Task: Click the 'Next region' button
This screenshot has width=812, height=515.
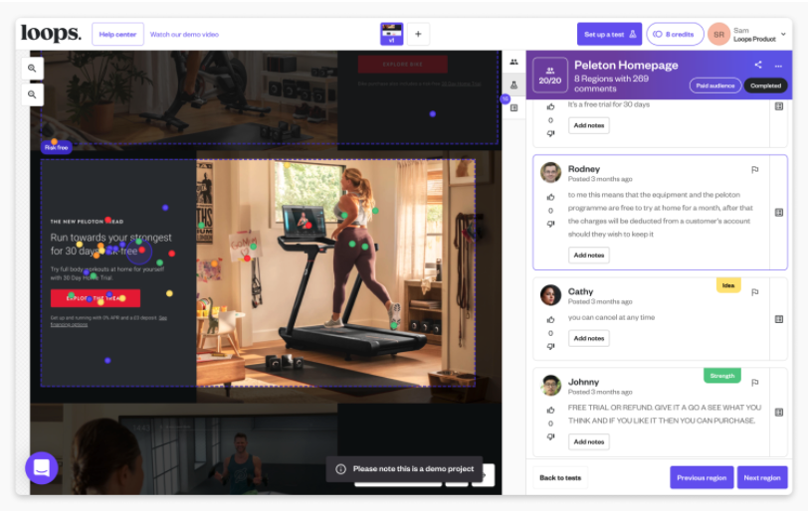Action: click(x=762, y=478)
